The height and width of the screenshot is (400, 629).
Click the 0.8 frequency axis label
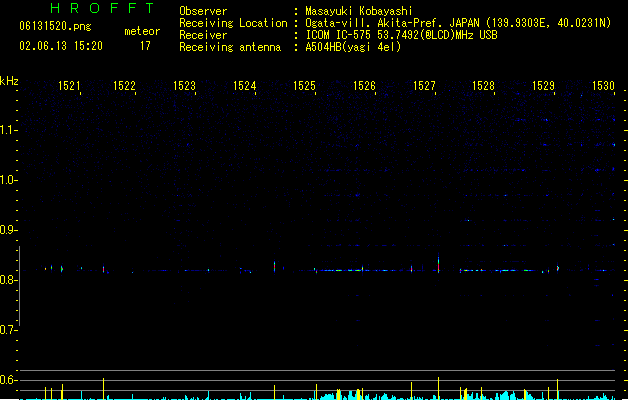pos(8,280)
